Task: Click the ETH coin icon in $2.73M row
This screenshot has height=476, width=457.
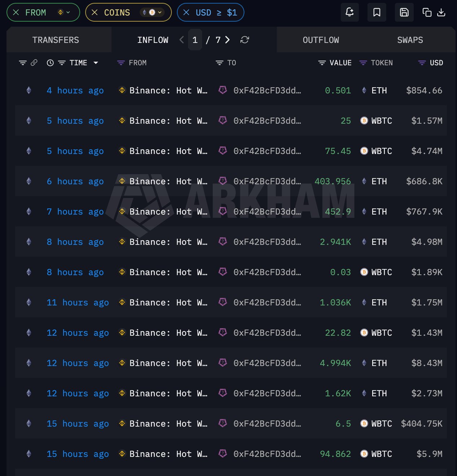Action: [364, 393]
